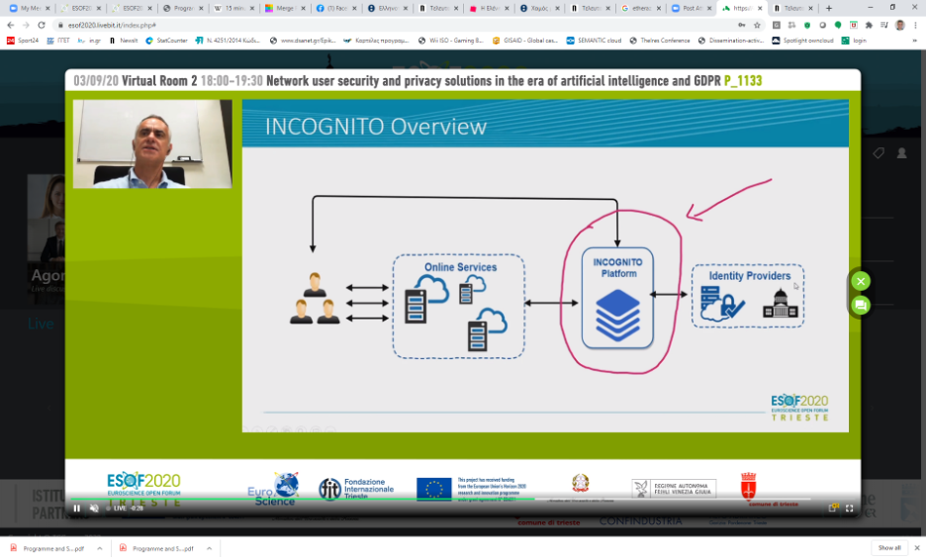This screenshot has height=560, width=926.
Task: Click the tag icon near profile
Action: click(x=879, y=153)
